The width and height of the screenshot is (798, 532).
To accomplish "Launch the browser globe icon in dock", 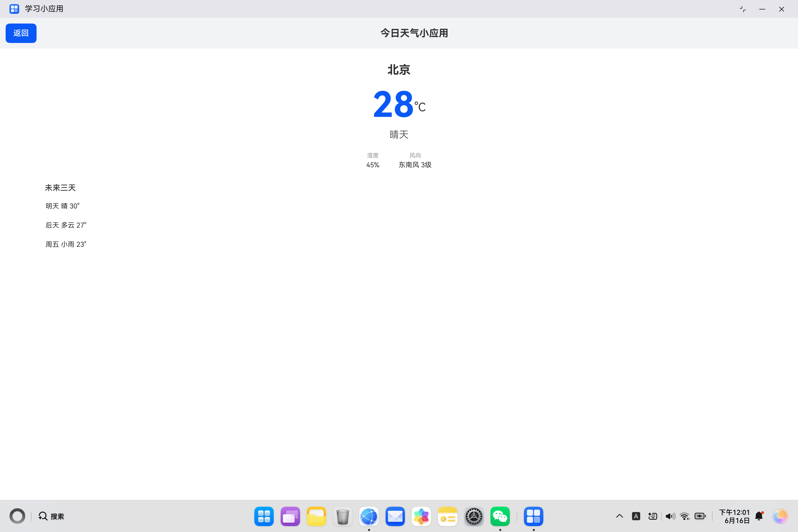I will pos(369,516).
